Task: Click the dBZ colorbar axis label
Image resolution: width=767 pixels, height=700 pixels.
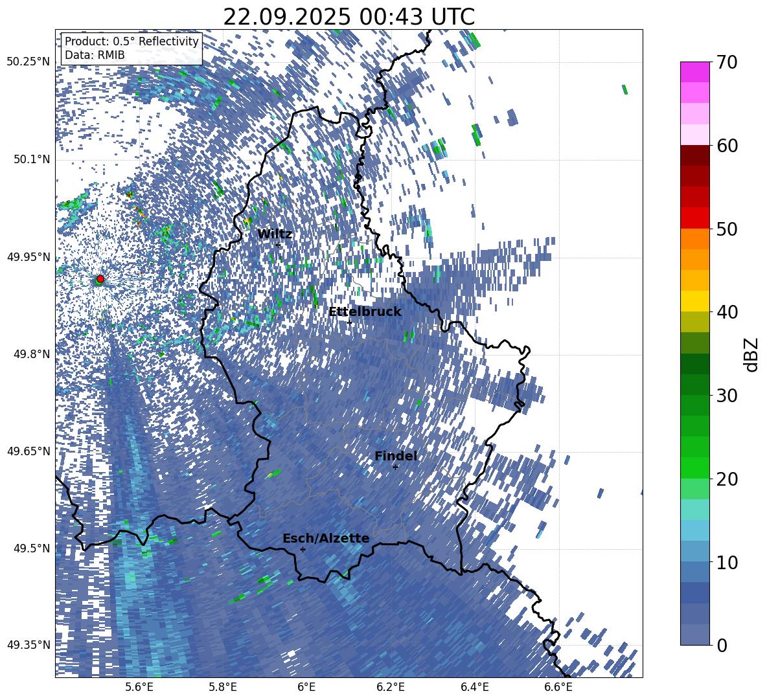Action: [x=752, y=354]
